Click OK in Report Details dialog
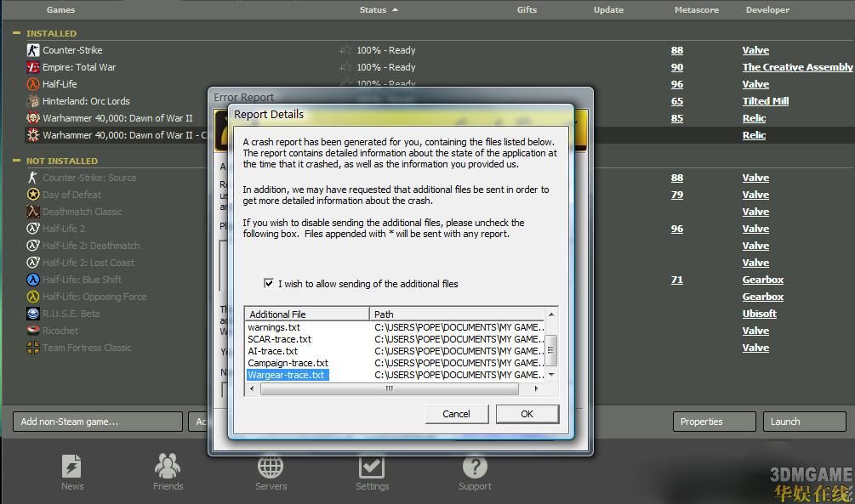 click(527, 414)
